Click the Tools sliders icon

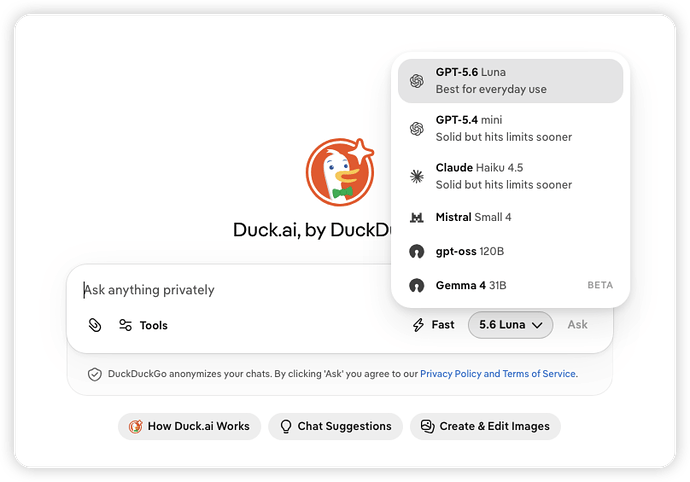click(125, 325)
